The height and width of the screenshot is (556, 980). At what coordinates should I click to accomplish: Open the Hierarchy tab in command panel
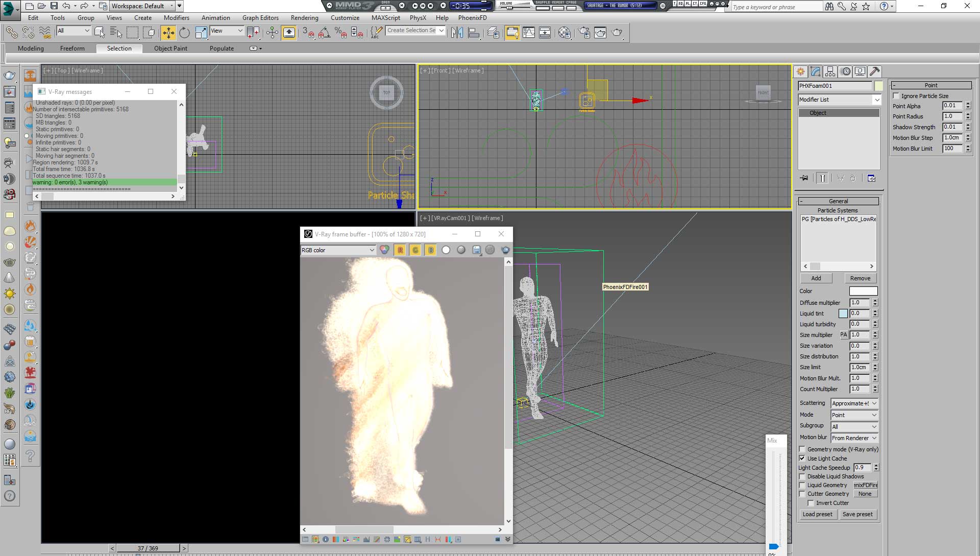pos(830,71)
